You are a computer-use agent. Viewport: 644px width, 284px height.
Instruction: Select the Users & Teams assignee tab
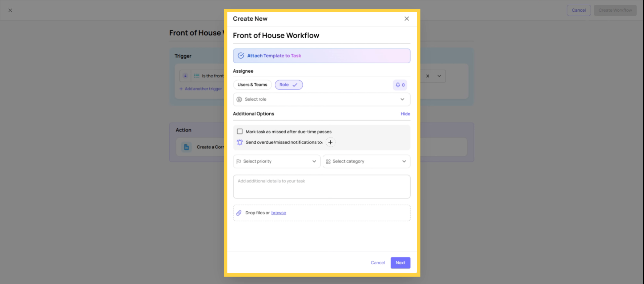[252, 85]
